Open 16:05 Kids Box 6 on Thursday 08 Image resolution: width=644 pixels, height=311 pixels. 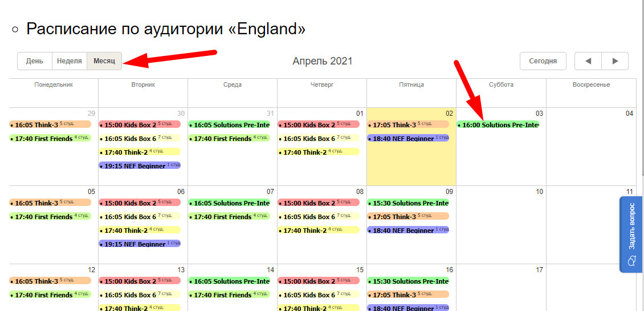point(319,216)
